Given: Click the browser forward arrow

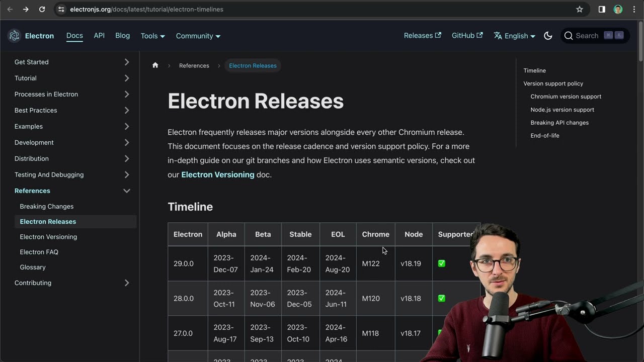Looking at the screenshot, I should (26, 9).
